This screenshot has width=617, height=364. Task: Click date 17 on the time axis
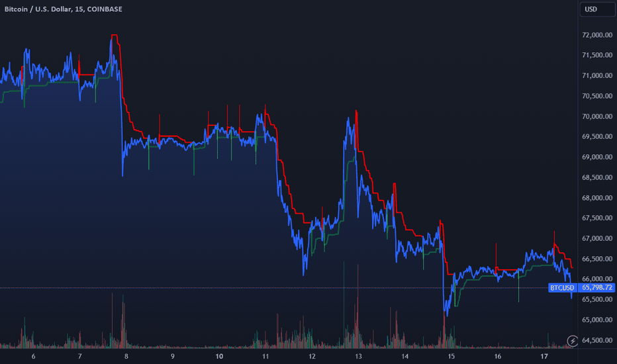tap(544, 357)
